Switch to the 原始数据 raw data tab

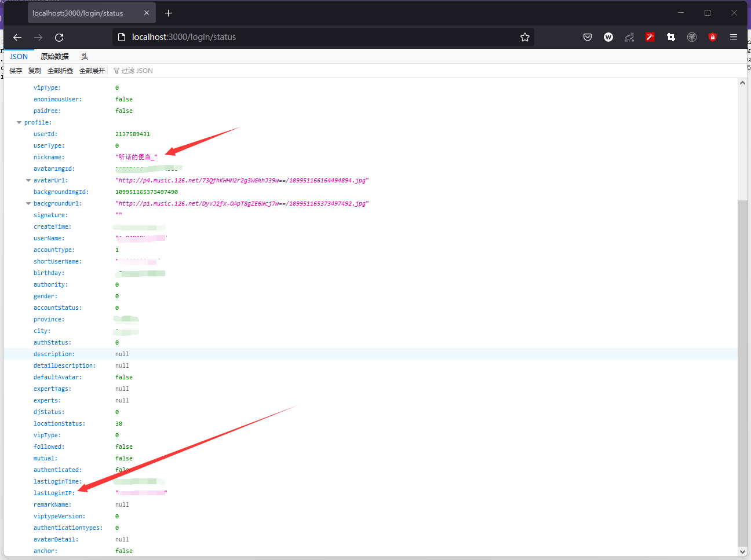point(54,56)
